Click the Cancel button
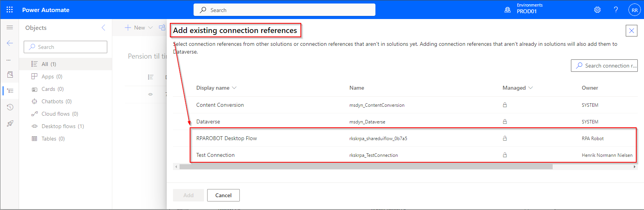 pos(223,195)
